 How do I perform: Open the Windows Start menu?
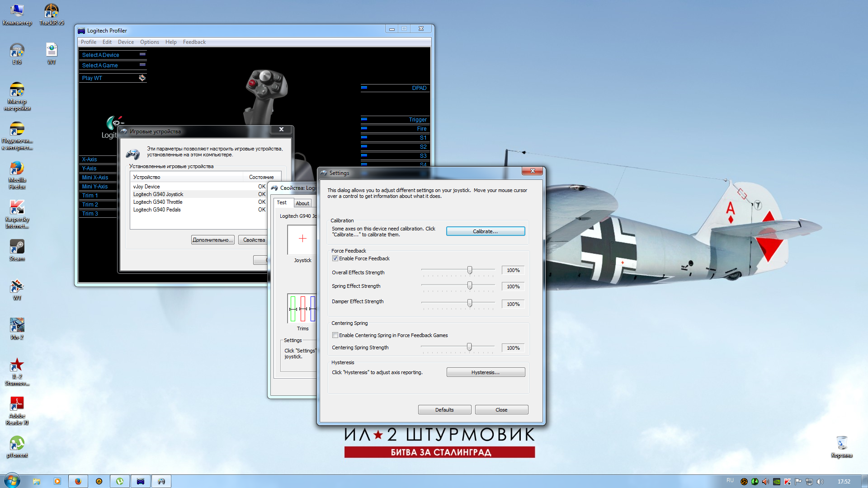[12, 481]
